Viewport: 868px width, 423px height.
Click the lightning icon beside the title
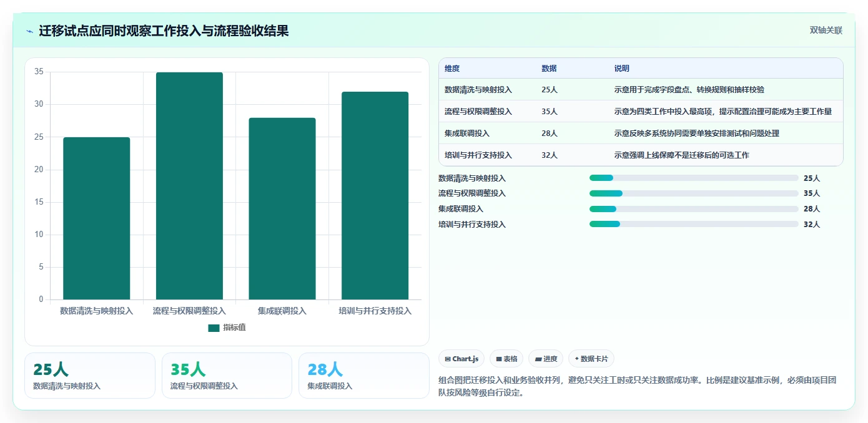(29, 31)
